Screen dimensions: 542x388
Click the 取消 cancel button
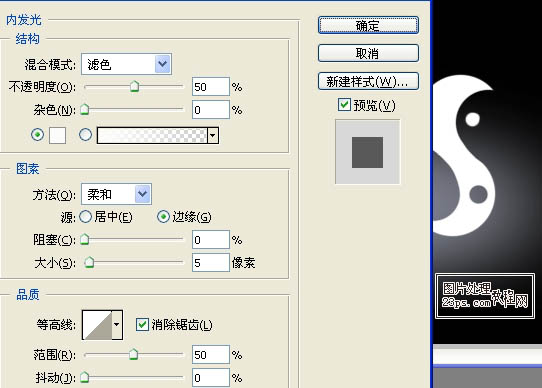click(x=368, y=53)
